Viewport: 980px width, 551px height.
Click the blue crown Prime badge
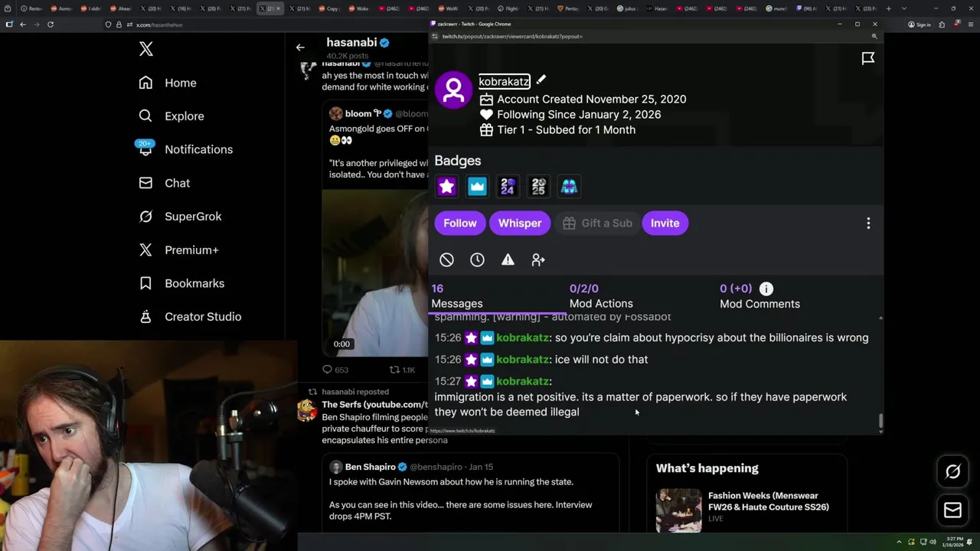coord(477,186)
